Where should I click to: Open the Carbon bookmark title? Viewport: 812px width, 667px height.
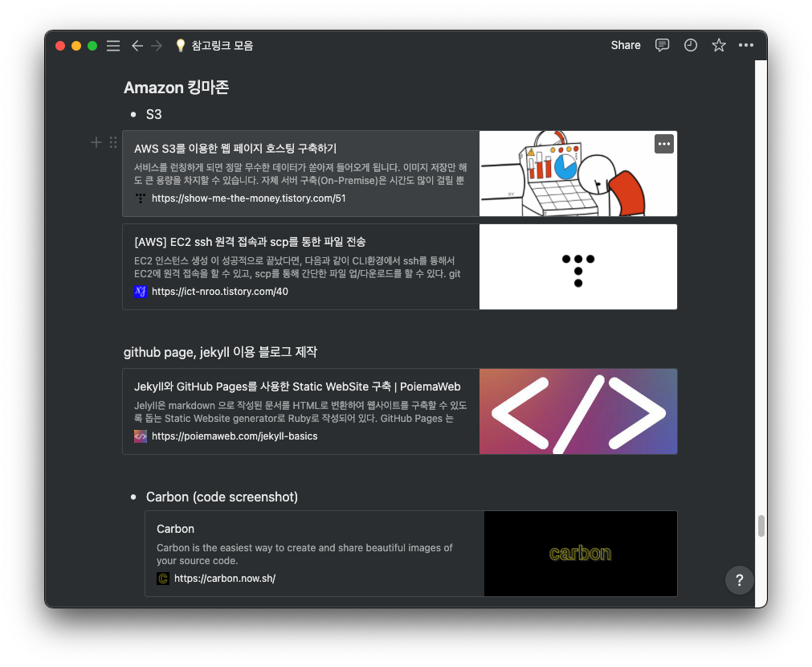coord(176,529)
